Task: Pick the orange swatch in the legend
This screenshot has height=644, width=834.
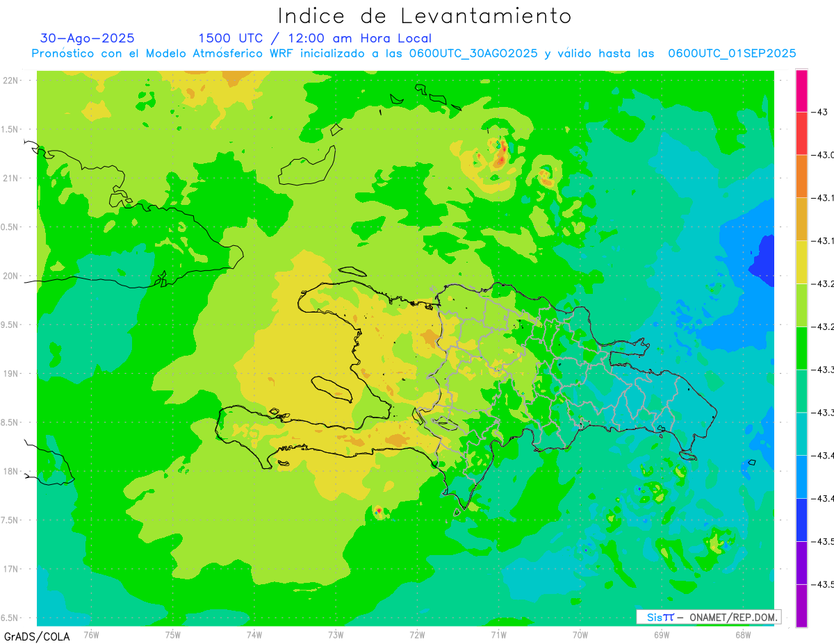Action: click(801, 176)
